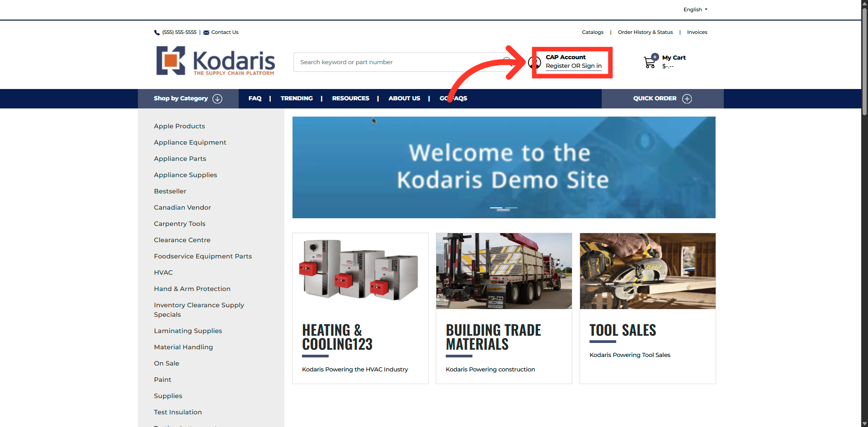This screenshot has height=427, width=868.
Task: Select the Carpentry Tools category
Action: 179,224
